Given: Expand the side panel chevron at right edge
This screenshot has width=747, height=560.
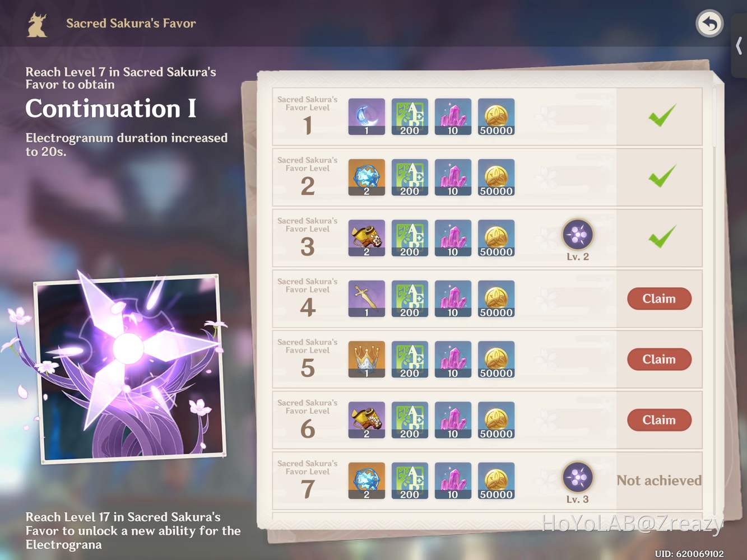Looking at the screenshot, I should (x=739, y=46).
